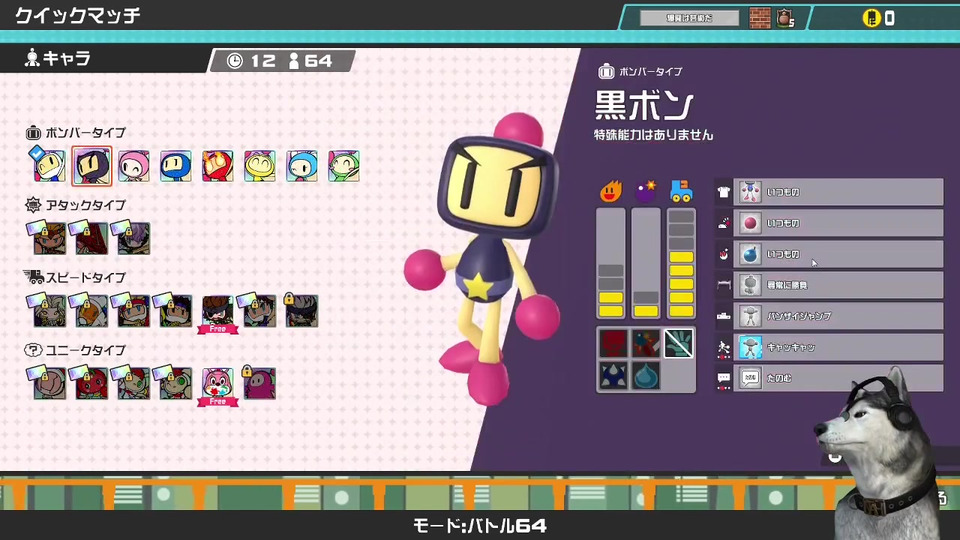Select second Unique type character (red tomato-like)
This screenshot has height=540, width=960.
[92, 383]
